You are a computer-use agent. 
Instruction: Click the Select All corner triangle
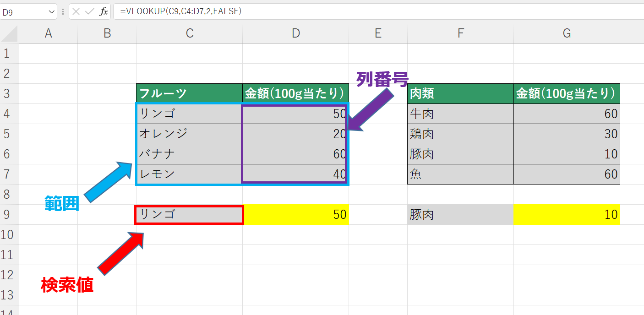(x=10, y=33)
